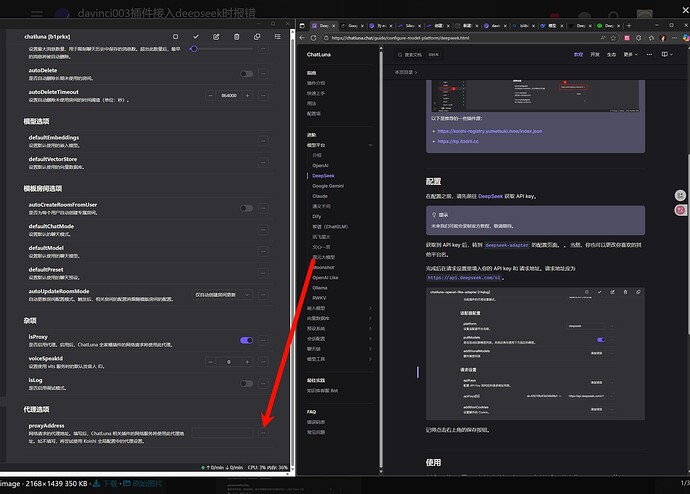Decrease autoDeleteTimeout with minus button

pos(210,95)
